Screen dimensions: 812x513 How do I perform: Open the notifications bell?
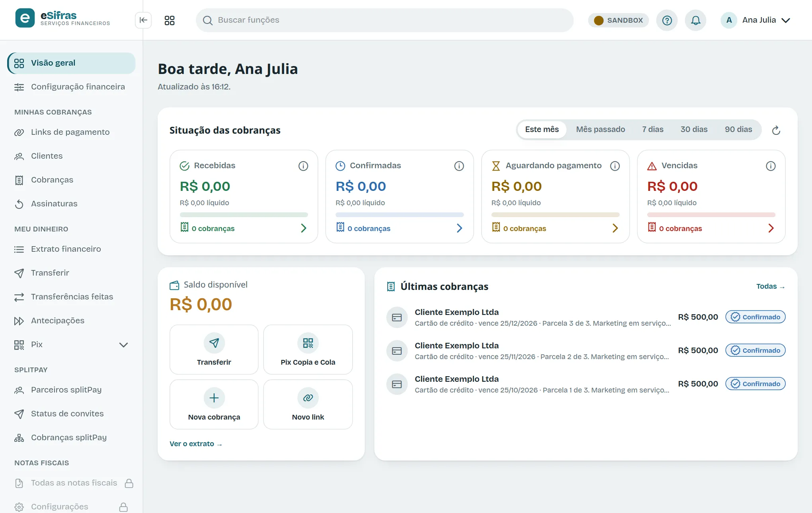click(x=695, y=20)
